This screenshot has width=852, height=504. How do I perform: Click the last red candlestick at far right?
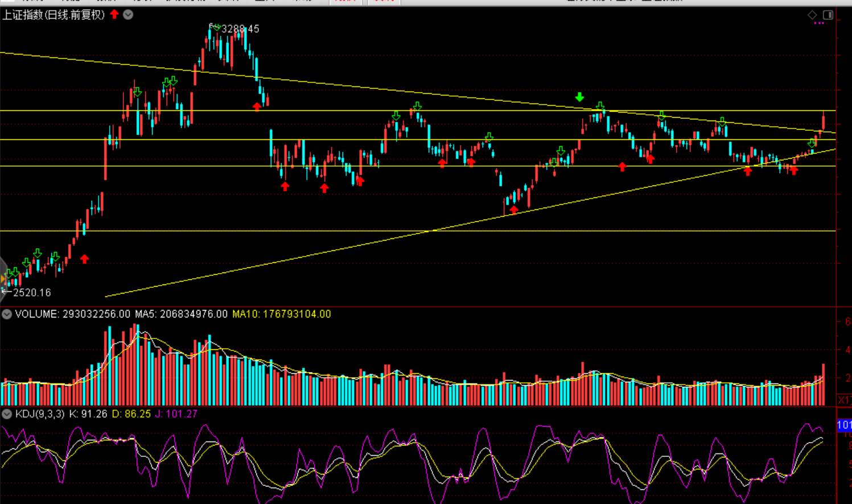pos(824,121)
